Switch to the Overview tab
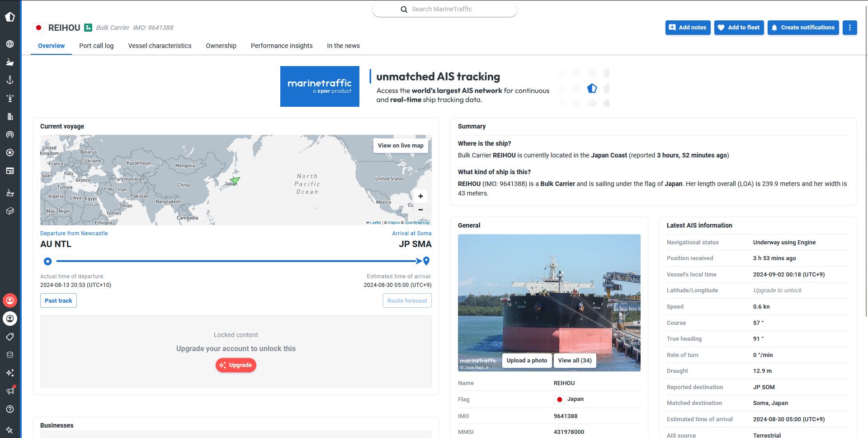The image size is (868, 438). pos(51,46)
